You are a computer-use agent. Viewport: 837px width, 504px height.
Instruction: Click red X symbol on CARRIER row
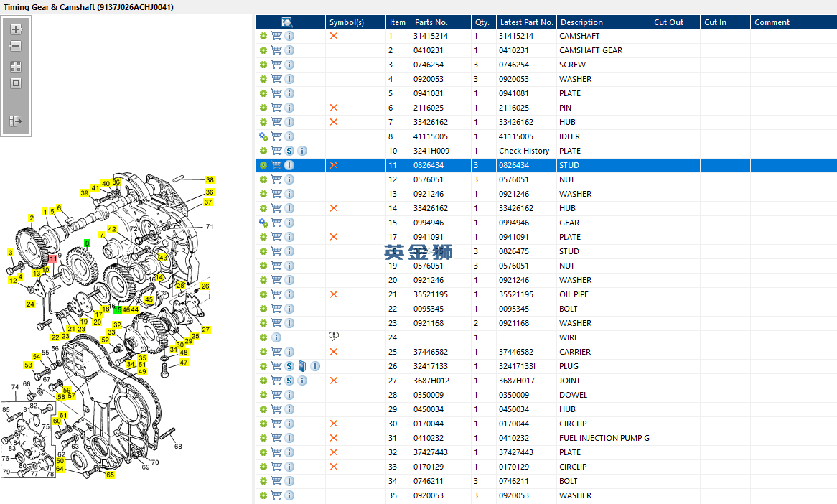pyautogui.click(x=334, y=352)
